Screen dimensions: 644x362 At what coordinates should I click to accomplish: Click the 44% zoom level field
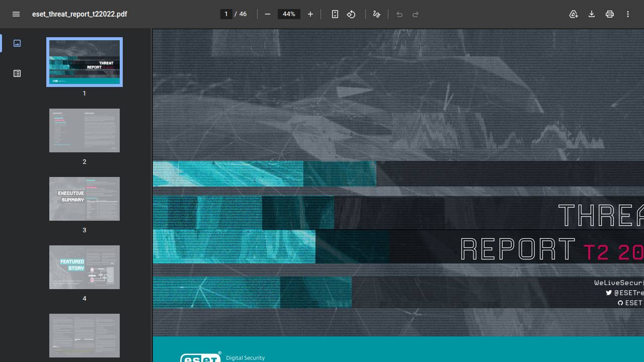(289, 14)
